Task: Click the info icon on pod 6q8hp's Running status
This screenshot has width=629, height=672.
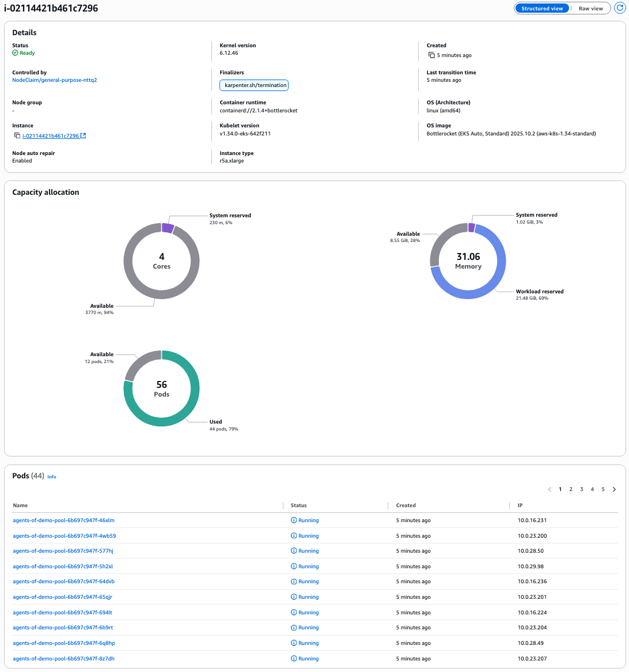Action: click(x=294, y=643)
